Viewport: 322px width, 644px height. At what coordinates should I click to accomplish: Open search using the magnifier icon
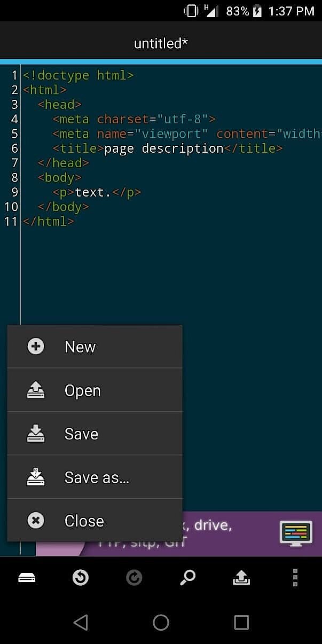187,577
